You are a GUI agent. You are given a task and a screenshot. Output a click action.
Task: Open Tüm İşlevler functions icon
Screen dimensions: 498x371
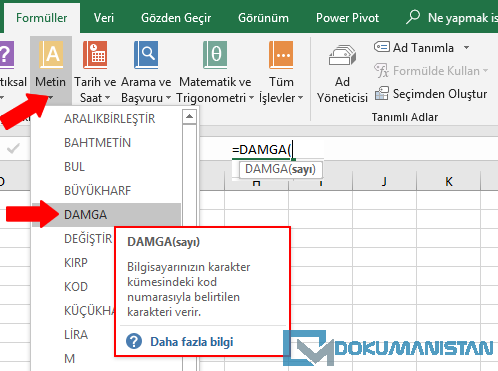click(281, 55)
